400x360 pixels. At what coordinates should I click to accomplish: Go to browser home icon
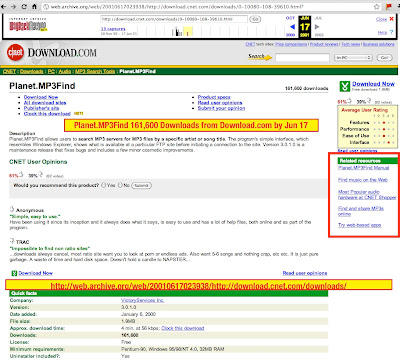coord(34,6)
